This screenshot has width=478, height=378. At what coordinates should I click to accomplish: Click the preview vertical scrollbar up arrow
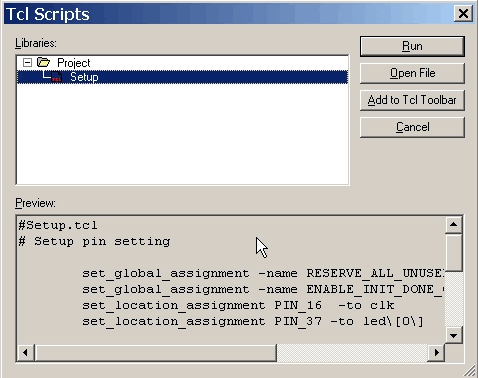(453, 224)
